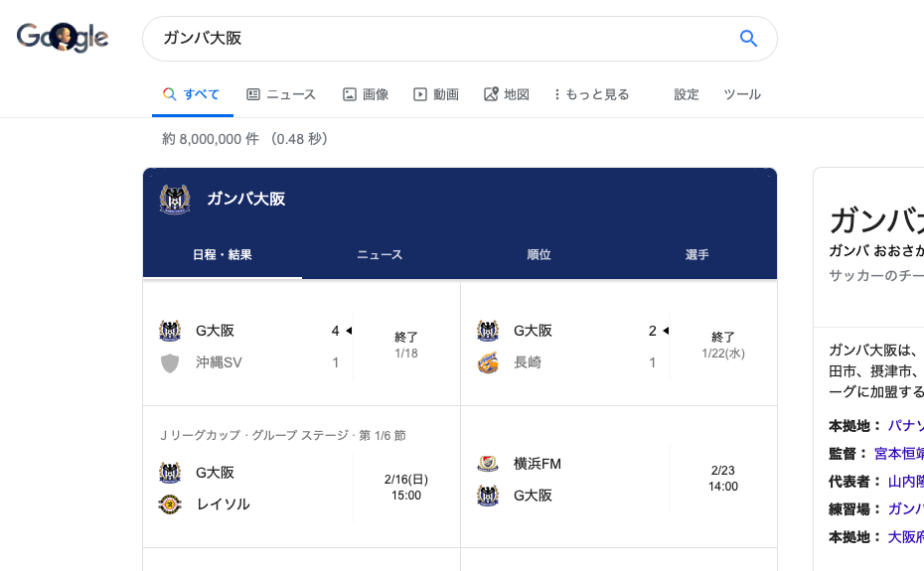This screenshot has width=924, height=571.
Task: Open the G大阪 vs レイソル fixture
Action: 301,478
